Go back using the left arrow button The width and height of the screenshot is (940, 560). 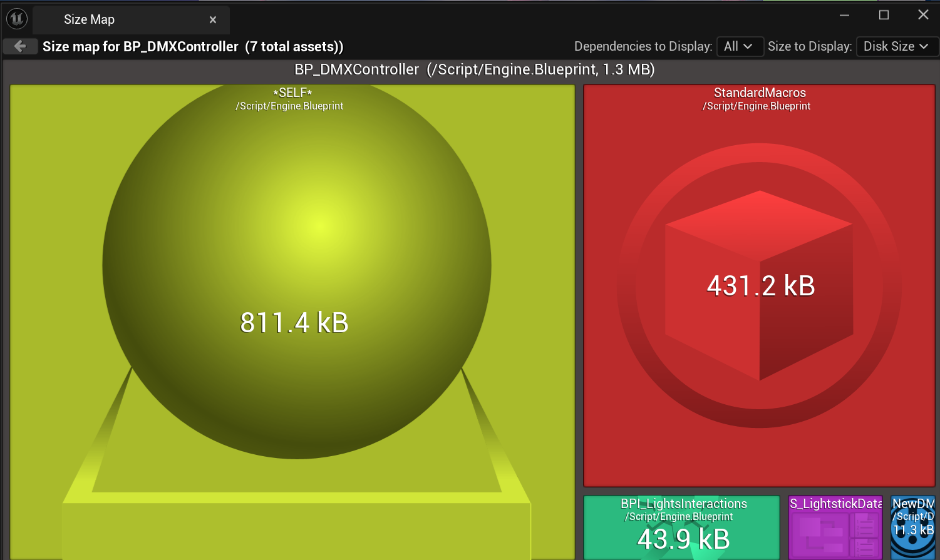click(20, 46)
